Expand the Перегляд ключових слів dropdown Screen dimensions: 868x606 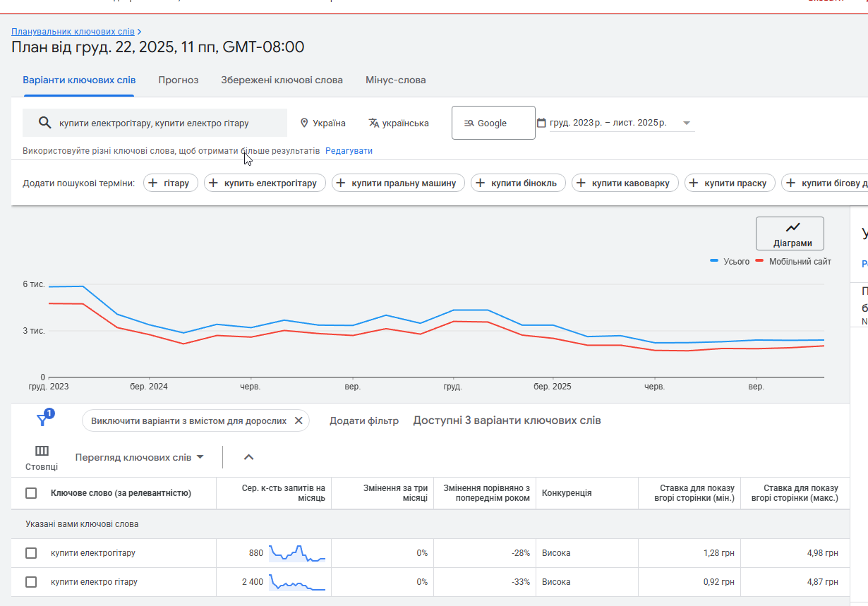click(x=140, y=457)
